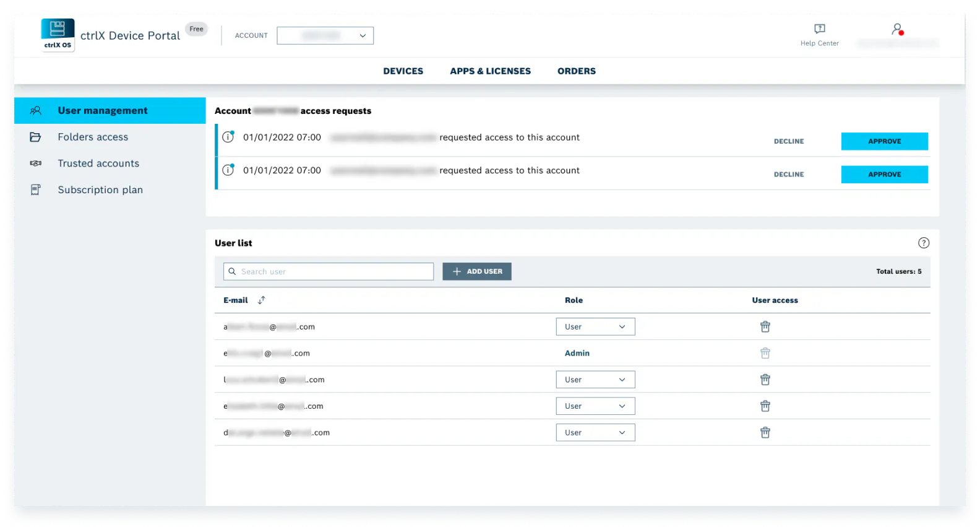Click the Subscription plan document icon
Image resolution: width=980 pixels, height=527 pixels.
tap(36, 189)
